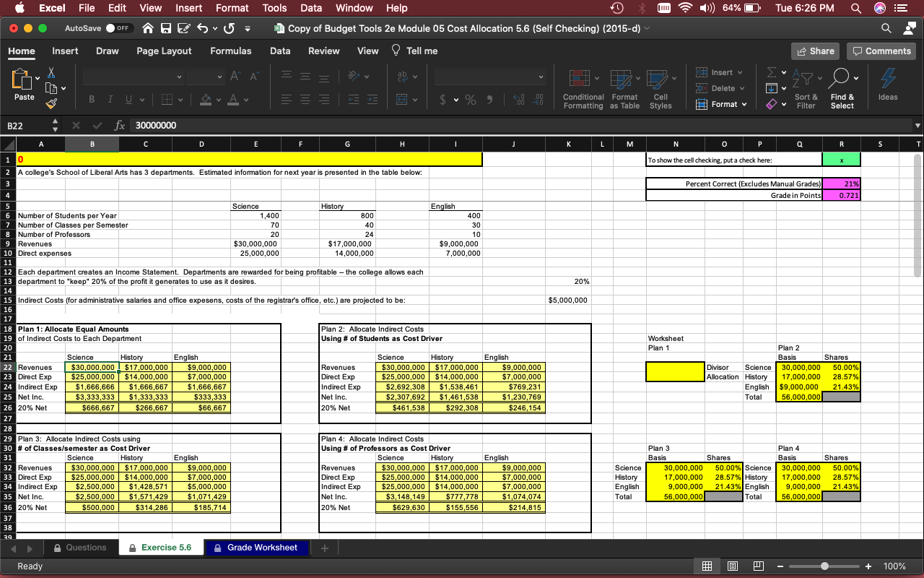Toggle Merge & Center
924x578 pixels.
401,99
